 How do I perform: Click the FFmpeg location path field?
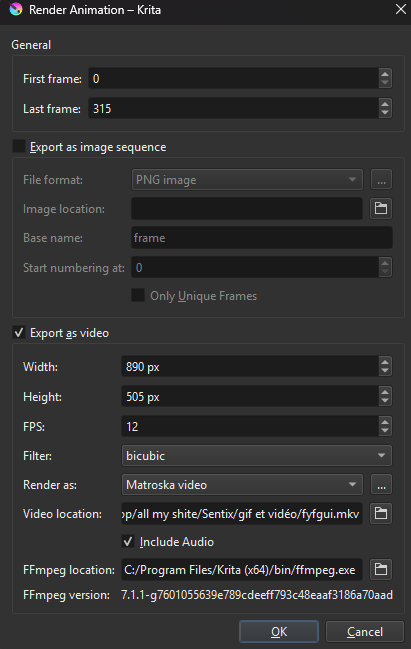242,570
